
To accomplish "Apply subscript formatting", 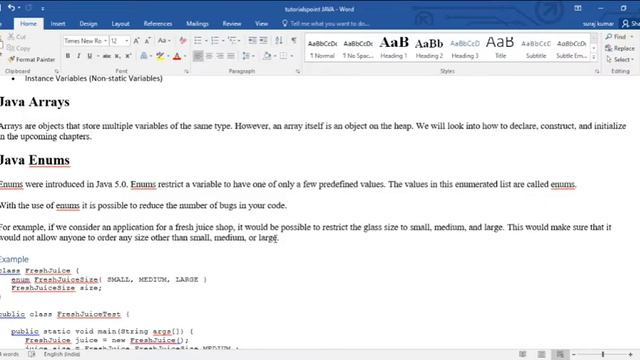I will coord(118,56).
